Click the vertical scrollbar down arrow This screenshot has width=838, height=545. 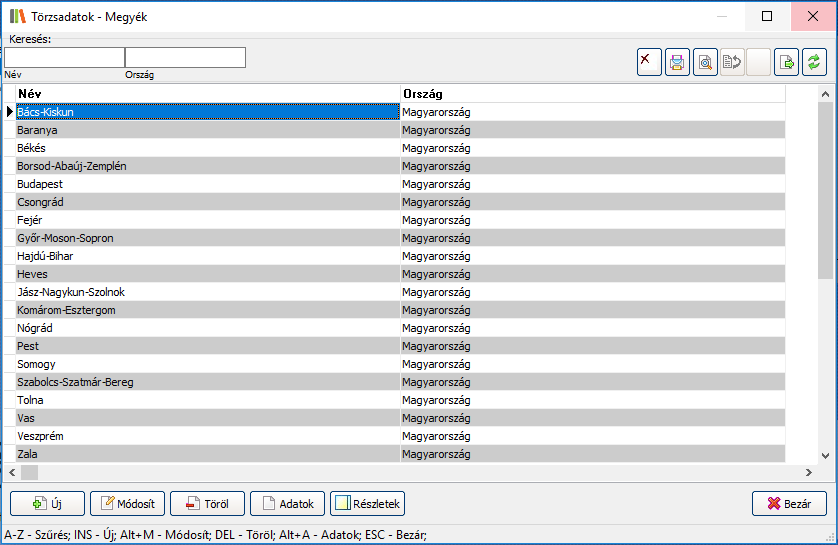825,455
